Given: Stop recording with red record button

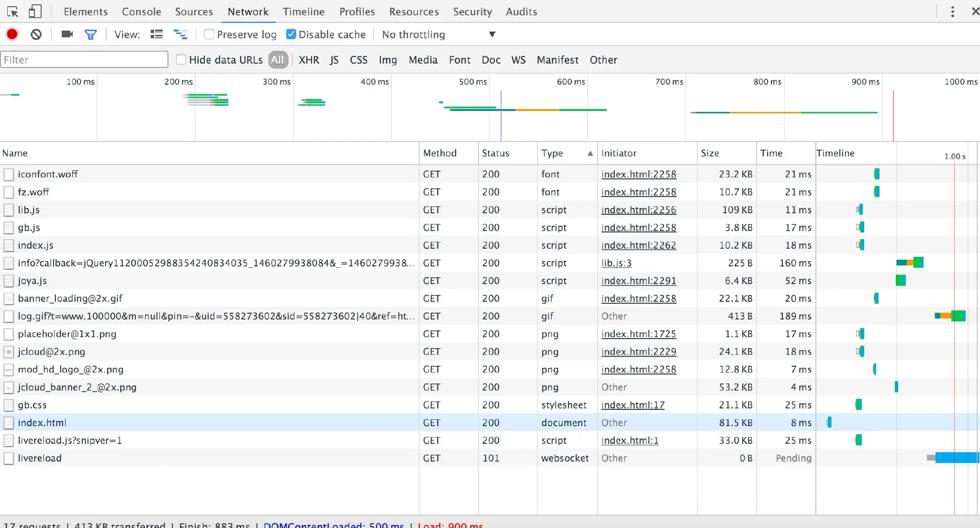Looking at the screenshot, I should tap(12, 34).
